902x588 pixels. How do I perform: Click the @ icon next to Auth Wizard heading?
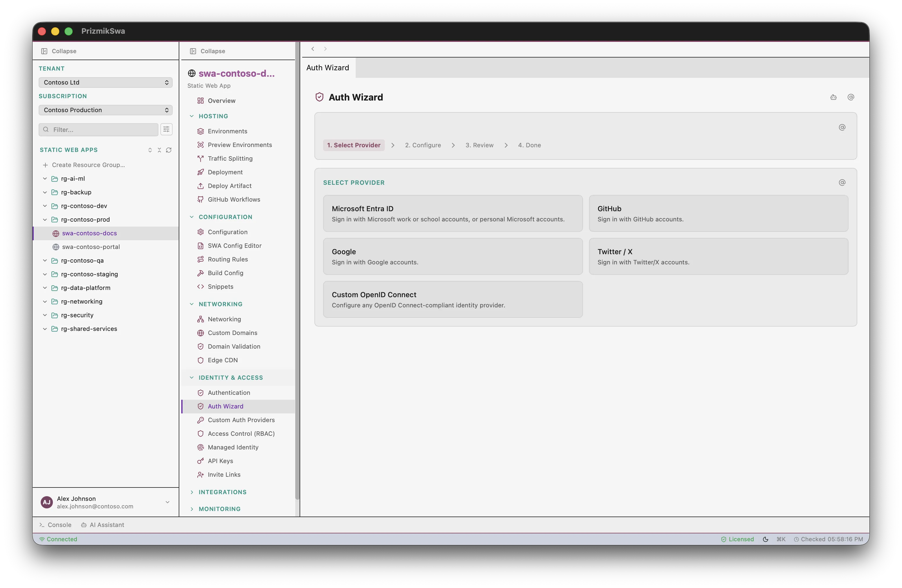click(851, 97)
